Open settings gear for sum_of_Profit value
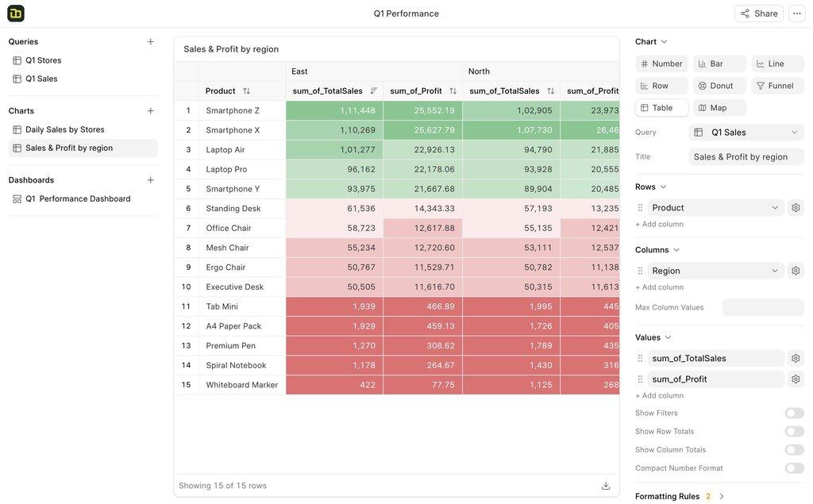Viewport: 813px width, 504px height. click(796, 379)
